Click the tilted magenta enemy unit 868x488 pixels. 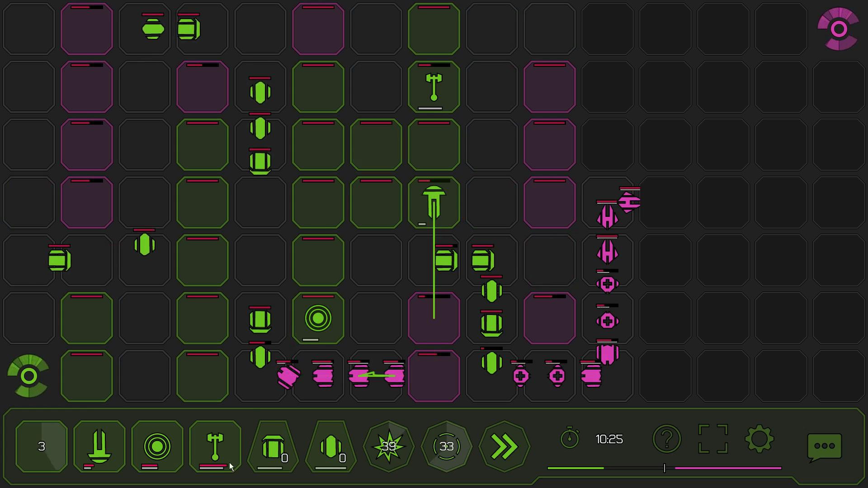(x=288, y=376)
